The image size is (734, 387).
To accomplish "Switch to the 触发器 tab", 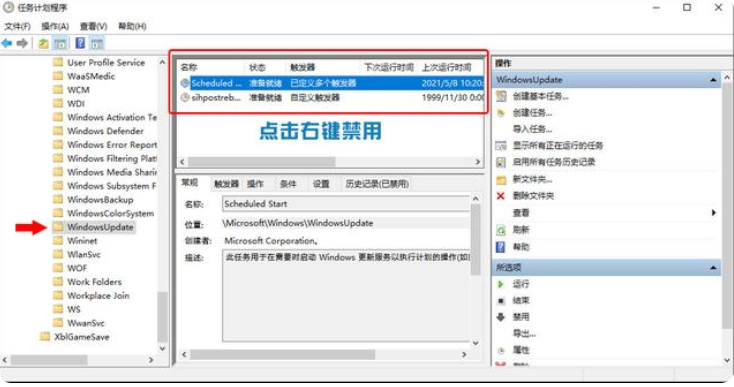I will click(227, 184).
